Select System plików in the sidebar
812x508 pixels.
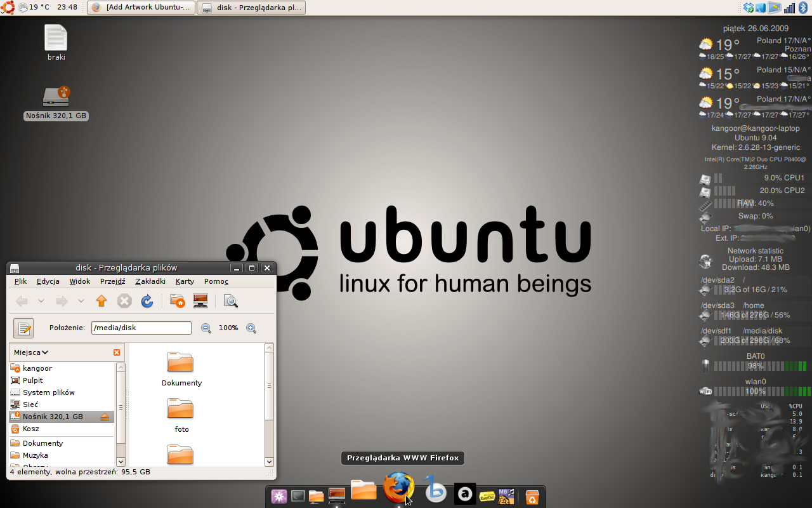(x=62, y=392)
